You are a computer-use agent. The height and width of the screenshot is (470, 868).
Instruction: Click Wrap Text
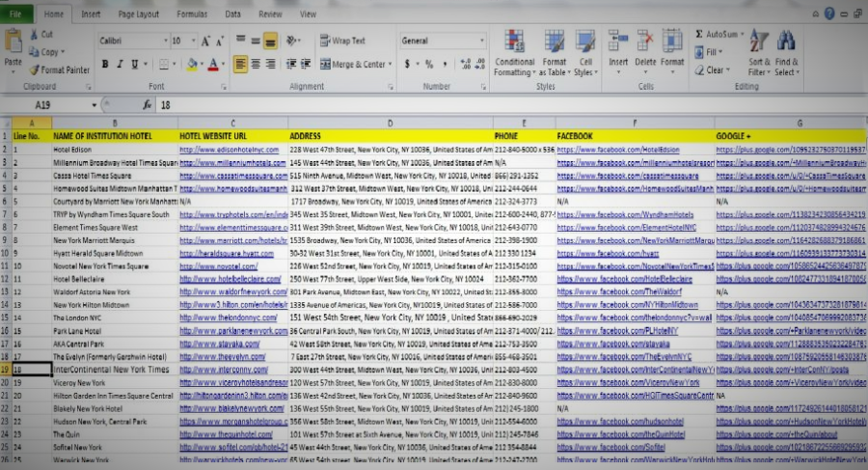tap(342, 41)
